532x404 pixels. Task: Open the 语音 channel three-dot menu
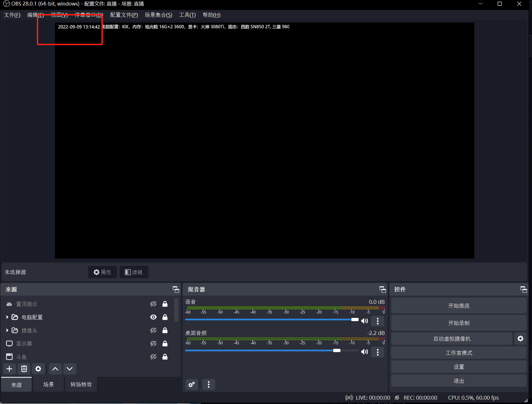point(378,321)
